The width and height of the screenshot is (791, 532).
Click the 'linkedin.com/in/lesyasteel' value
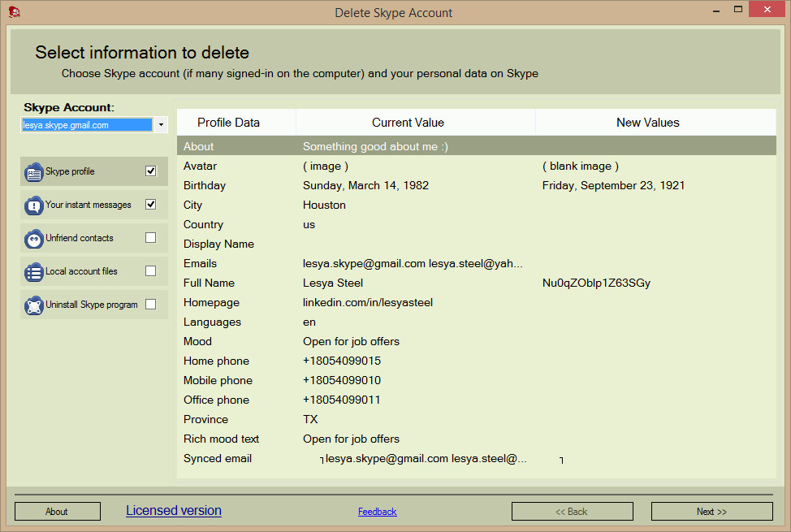368,303
